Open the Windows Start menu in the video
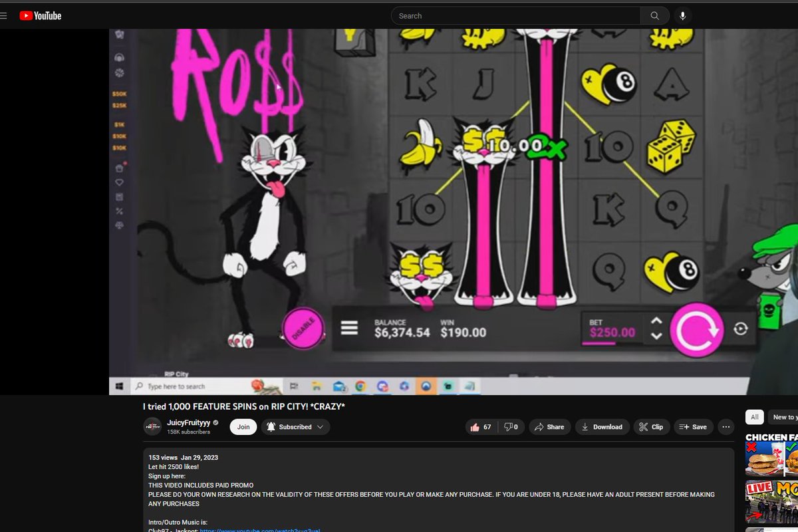 pos(120,386)
